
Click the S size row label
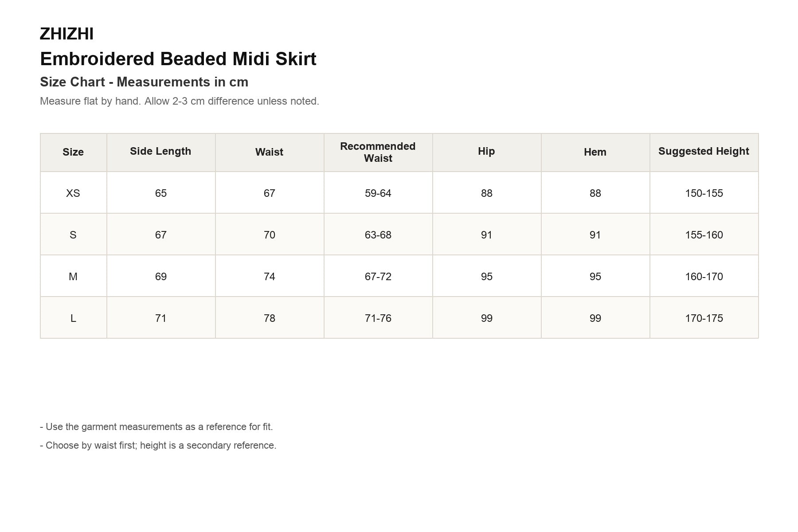click(x=73, y=235)
